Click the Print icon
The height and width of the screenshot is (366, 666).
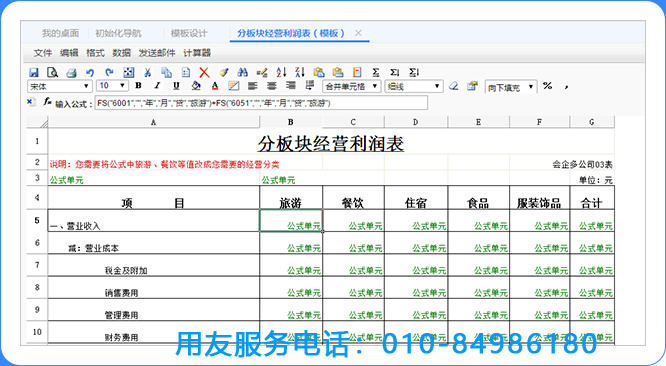coord(71,73)
